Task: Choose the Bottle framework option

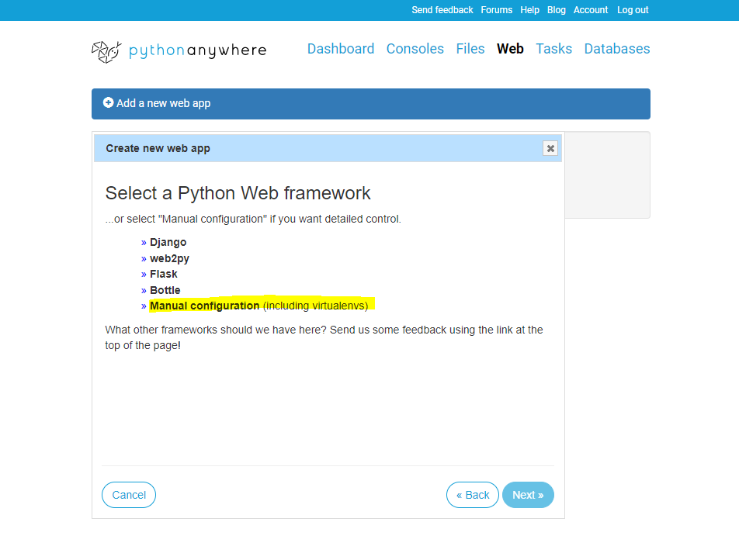Action: pyautogui.click(x=165, y=290)
